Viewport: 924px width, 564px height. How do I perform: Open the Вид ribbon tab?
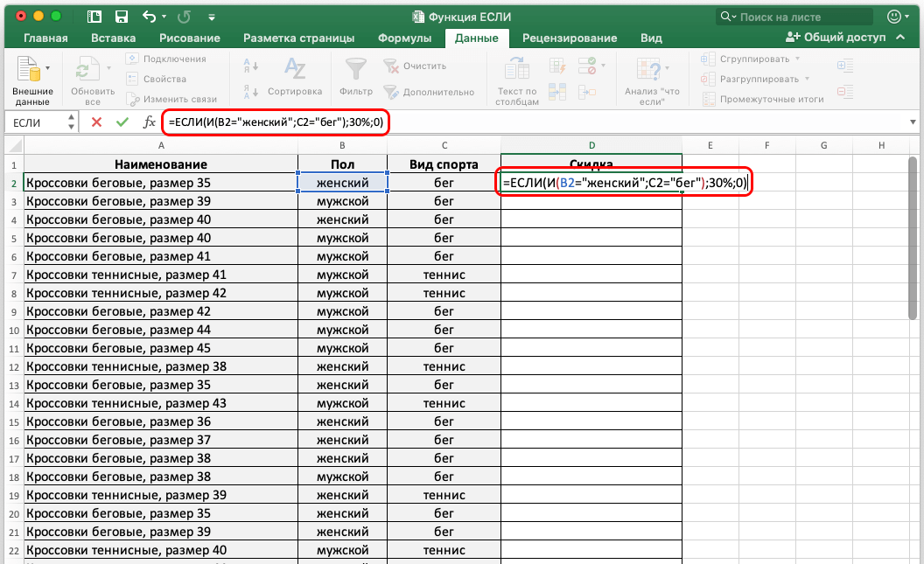pyautogui.click(x=651, y=38)
